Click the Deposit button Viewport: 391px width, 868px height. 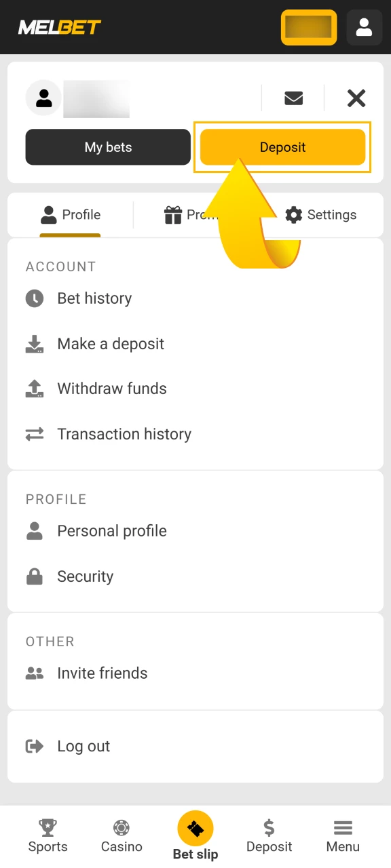tap(283, 147)
